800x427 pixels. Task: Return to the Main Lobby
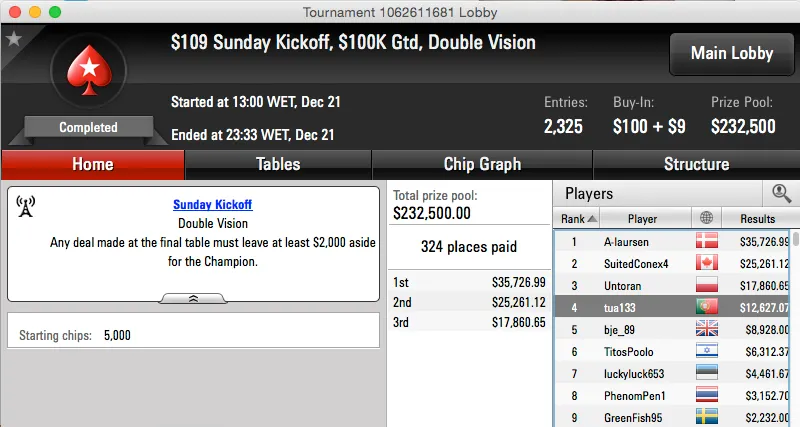coord(729,54)
